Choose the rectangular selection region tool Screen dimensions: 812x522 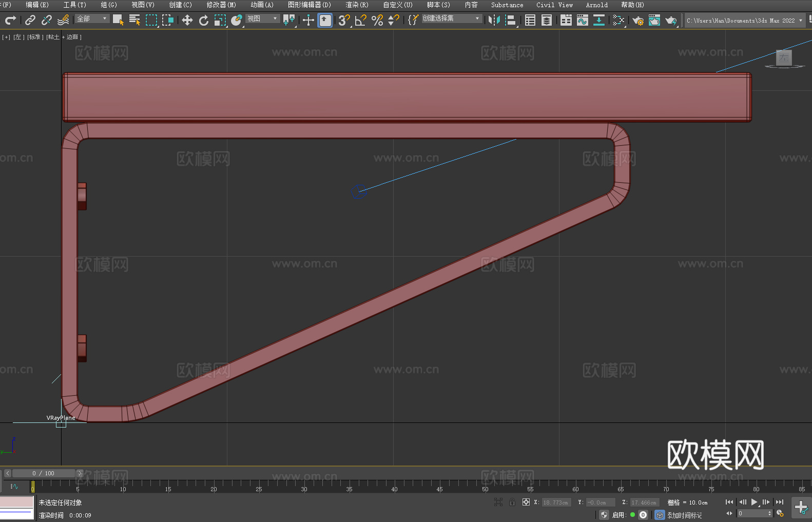click(151, 20)
